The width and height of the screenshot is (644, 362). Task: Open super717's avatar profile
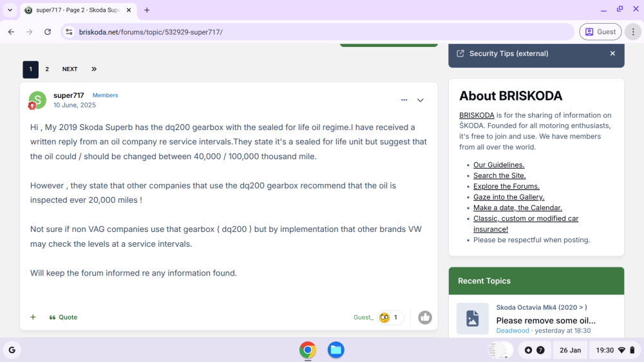37,100
